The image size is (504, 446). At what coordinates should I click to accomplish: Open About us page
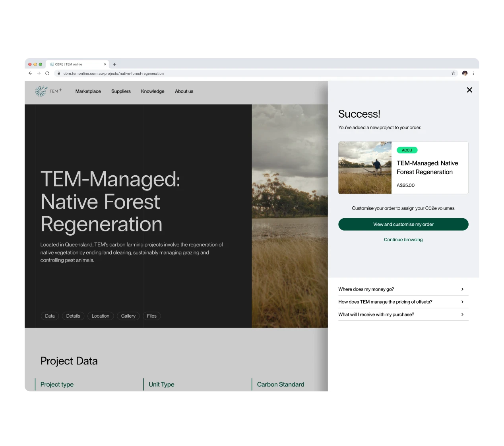click(x=184, y=91)
